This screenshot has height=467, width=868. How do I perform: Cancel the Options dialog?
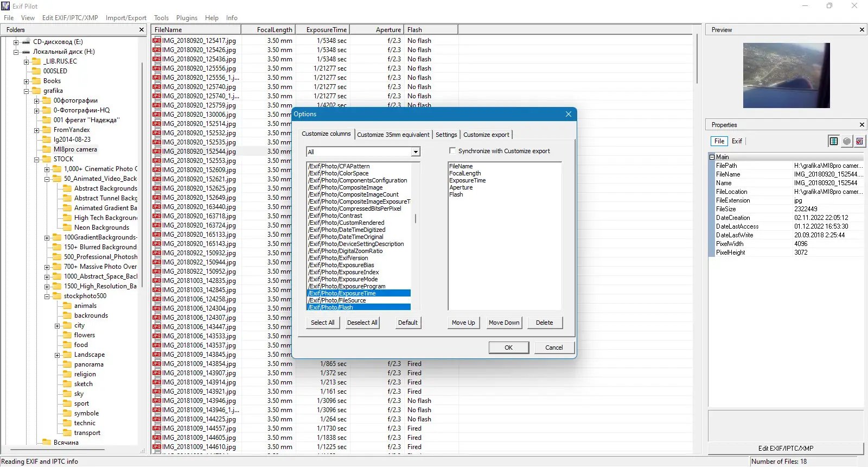(x=554, y=348)
